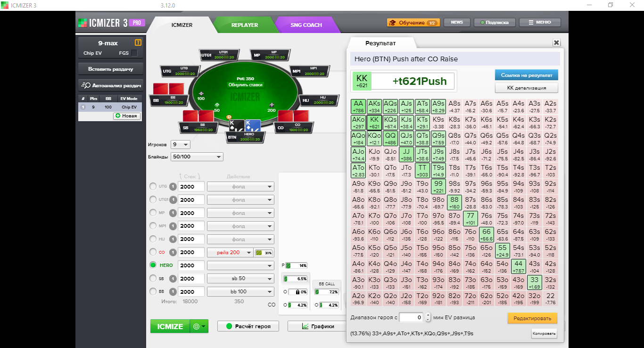The image size is (644, 348).
Task: Click the gray 1 badge next to UTG
Action: click(x=173, y=187)
